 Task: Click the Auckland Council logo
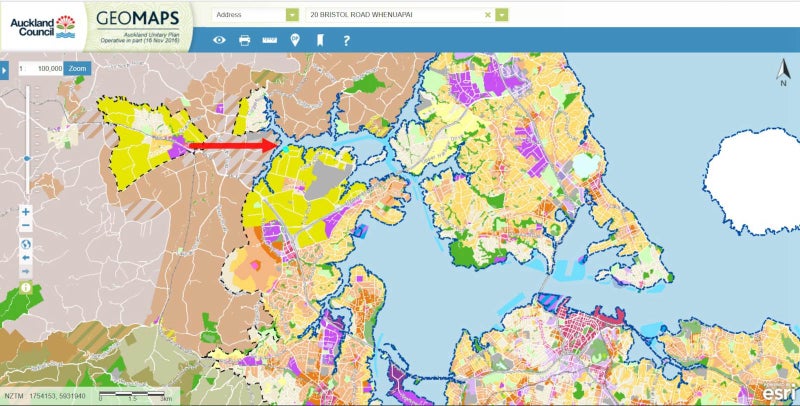click(x=43, y=26)
